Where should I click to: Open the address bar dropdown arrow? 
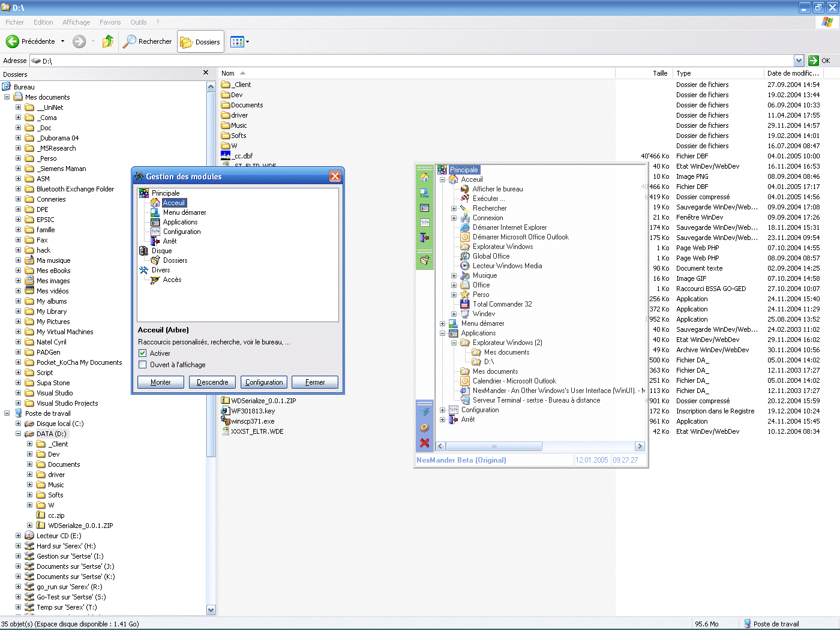[799, 61]
